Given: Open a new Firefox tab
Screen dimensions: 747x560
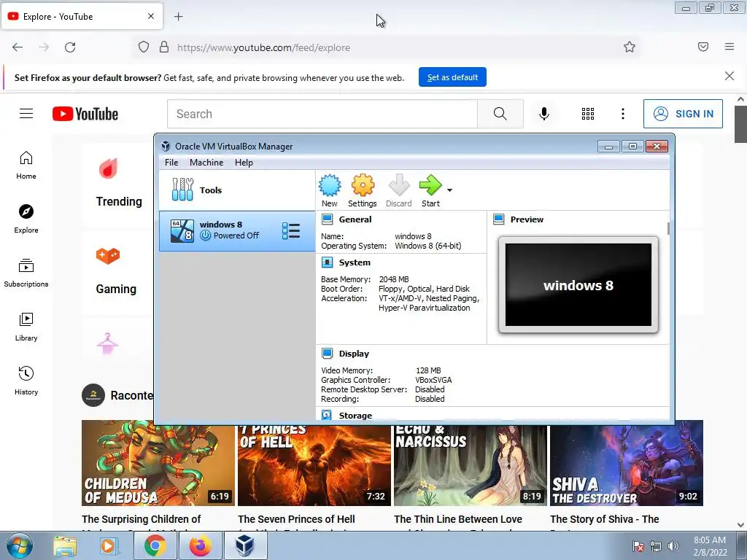Looking at the screenshot, I should click(x=179, y=17).
